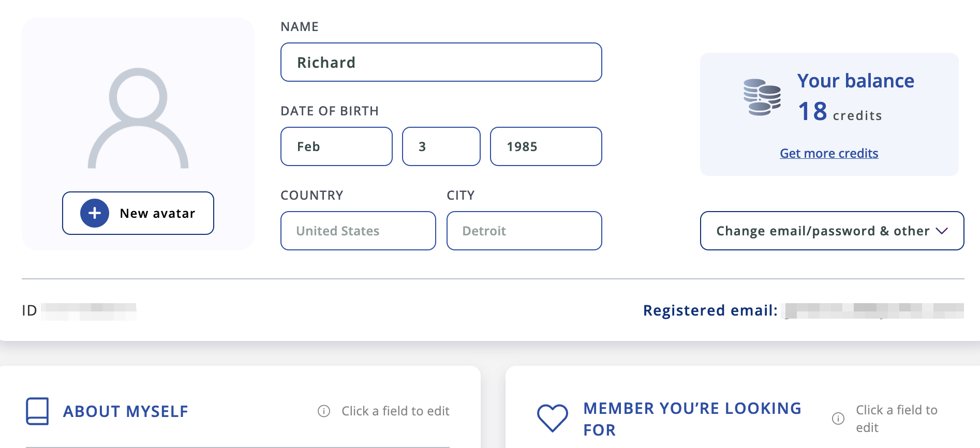Select the birth day field showing 3
Image resolution: width=980 pixels, height=448 pixels.
(x=441, y=146)
